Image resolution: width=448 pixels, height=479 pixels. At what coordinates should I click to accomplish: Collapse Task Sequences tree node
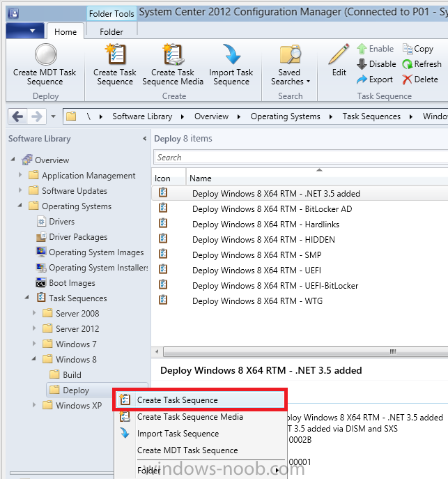27,297
